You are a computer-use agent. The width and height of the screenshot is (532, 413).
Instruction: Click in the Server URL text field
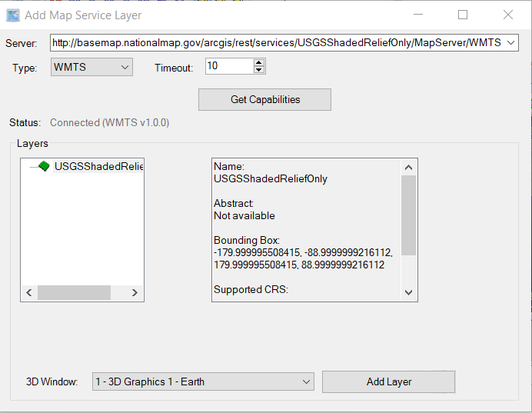(x=277, y=43)
